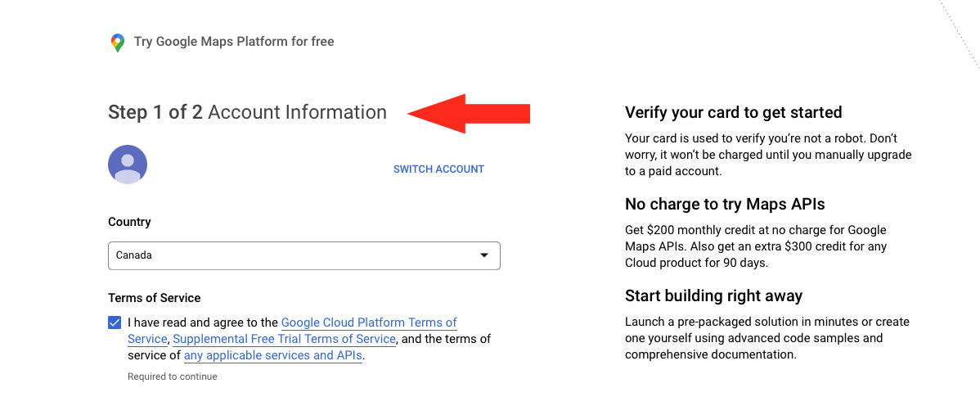Image resolution: width=980 pixels, height=415 pixels.
Task: Click the Google Maps pin logo
Action: (x=118, y=43)
